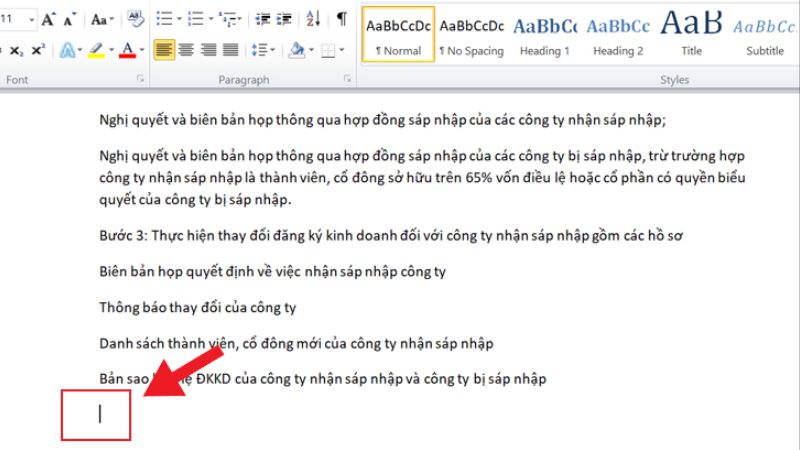The height and width of the screenshot is (450, 800).
Task: Click the paragraph ending 'công ty nhận sáp nhập;'
Action: pyautogui.click(x=383, y=120)
